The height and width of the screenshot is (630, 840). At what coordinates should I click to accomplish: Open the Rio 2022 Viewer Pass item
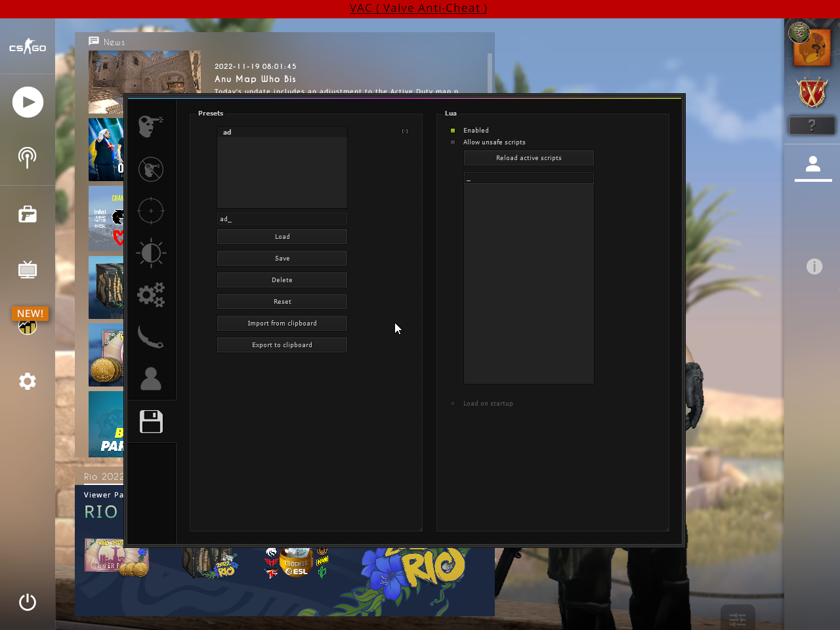tap(117, 557)
